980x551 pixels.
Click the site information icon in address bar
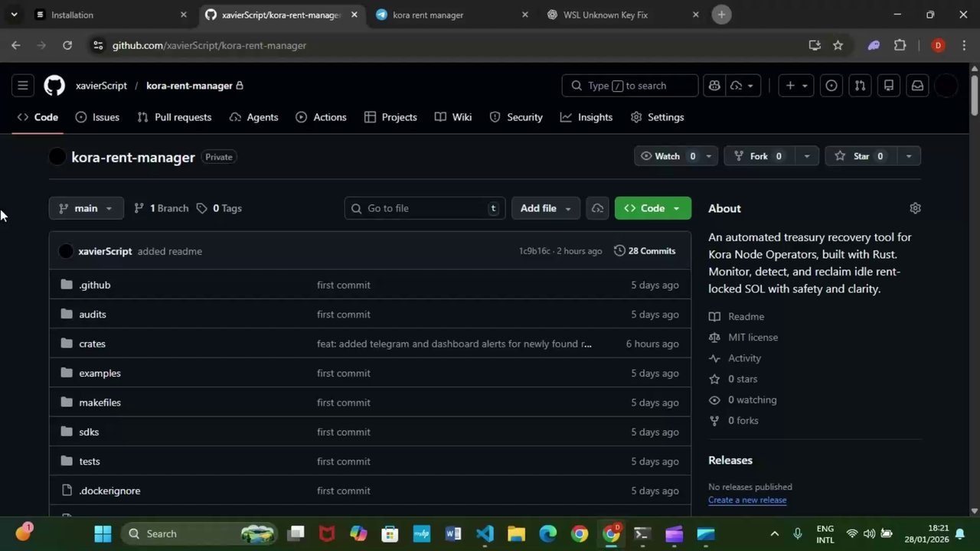(x=98, y=45)
